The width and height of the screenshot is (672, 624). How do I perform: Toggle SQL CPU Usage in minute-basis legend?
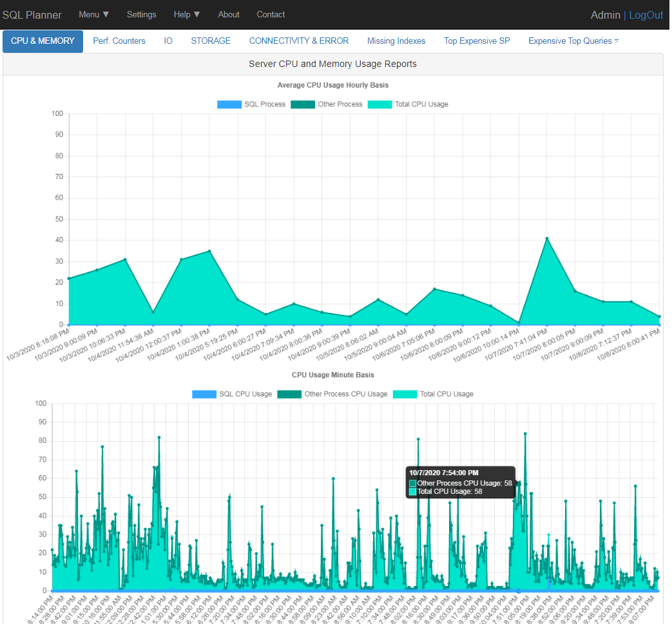tap(204, 393)
